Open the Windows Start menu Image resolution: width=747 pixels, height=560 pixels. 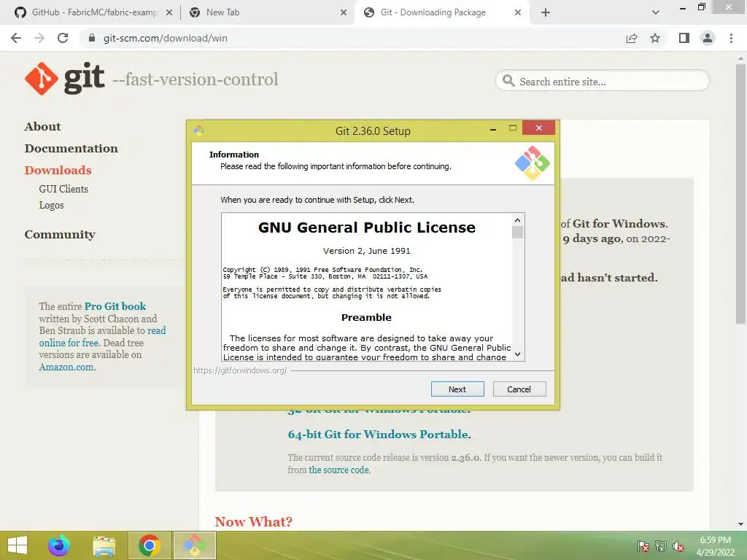(x=18, y=545)
